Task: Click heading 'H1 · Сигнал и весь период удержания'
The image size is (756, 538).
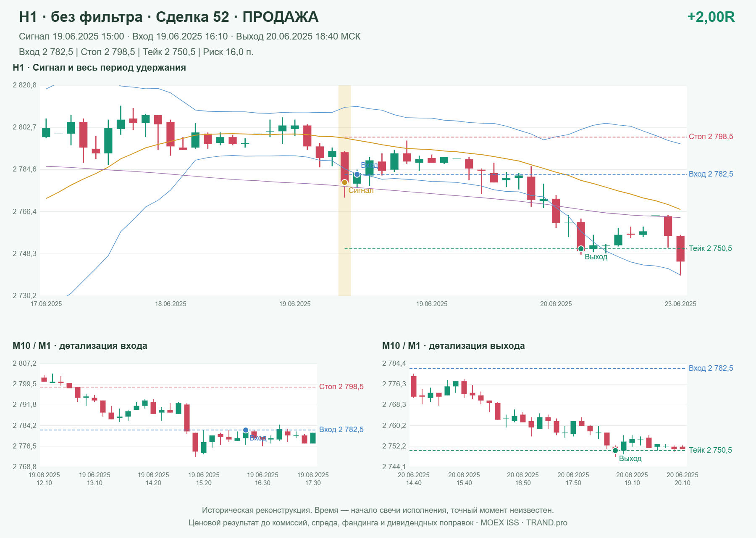Action: (99, 68)
